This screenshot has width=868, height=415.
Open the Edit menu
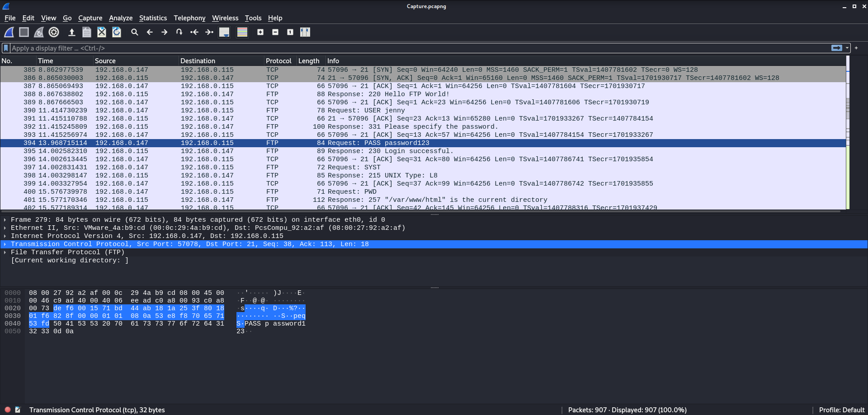[28, 18]
